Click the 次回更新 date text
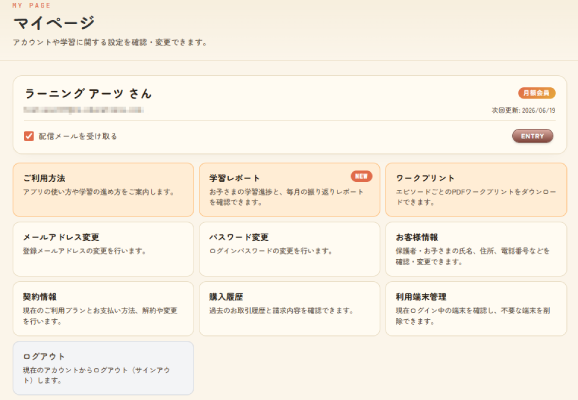 pos(523,110)
